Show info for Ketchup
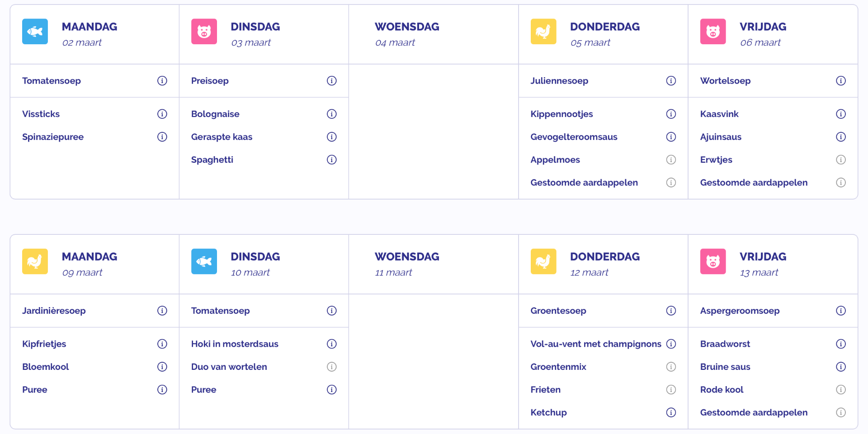Image resolution: width=868 pixels, height=434 pixels. tap(671, 412)
